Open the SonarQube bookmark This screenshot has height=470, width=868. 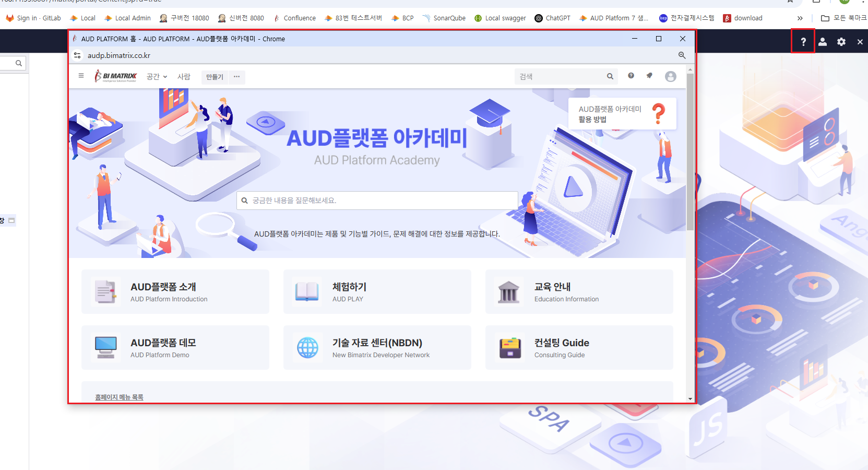444,18
